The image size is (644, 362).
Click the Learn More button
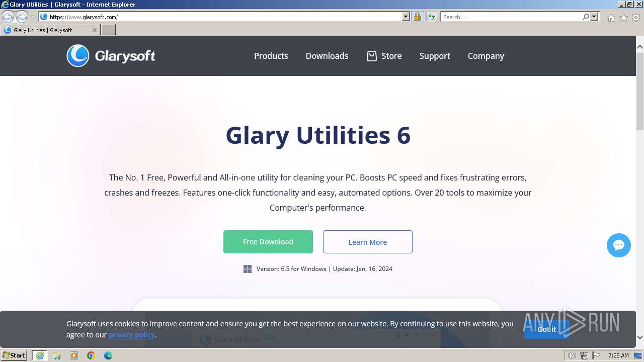pos(368,242)
